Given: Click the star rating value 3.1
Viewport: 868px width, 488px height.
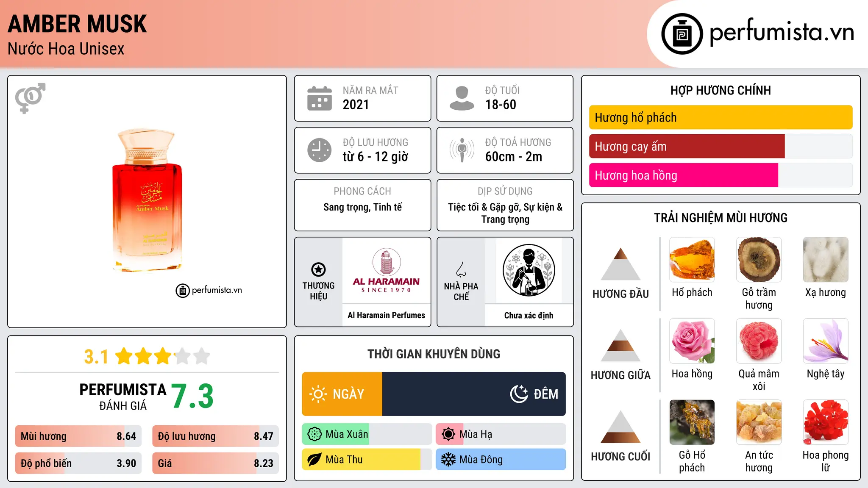Looking at the screenshot, I should pos(96,357).
